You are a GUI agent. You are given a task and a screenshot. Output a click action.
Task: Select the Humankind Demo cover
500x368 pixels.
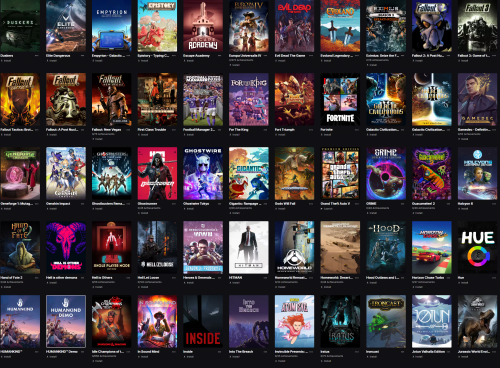coord(66,321)
